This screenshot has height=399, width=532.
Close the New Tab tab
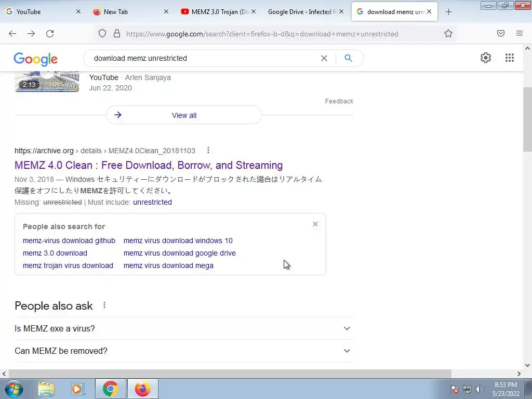166,12
